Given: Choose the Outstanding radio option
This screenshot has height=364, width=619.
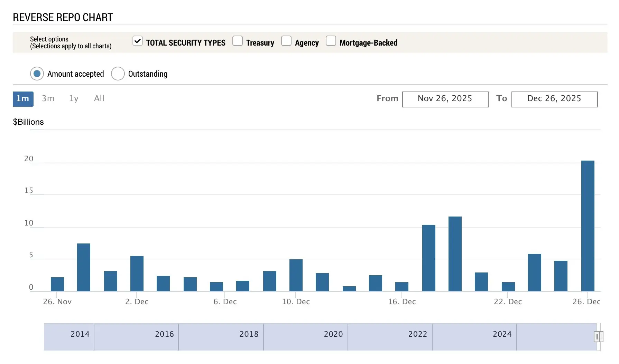Looking at the screenshot, I should [x=118, y=74].
